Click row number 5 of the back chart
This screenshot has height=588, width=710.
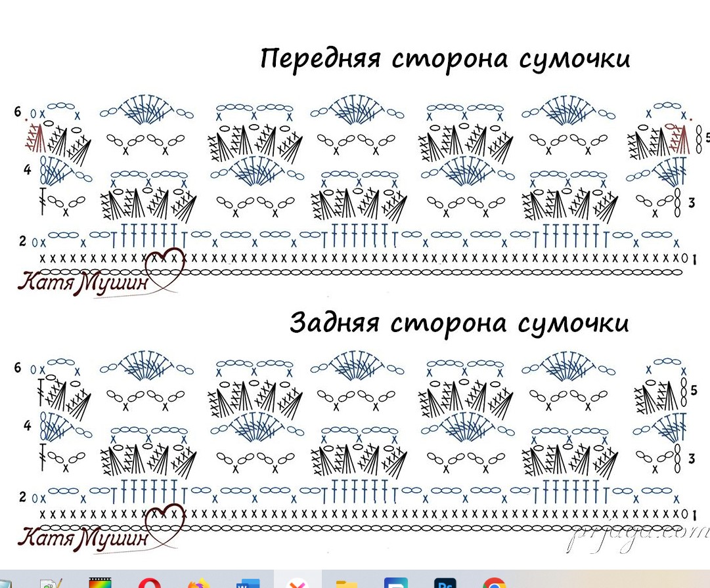[x=694, y=390]
